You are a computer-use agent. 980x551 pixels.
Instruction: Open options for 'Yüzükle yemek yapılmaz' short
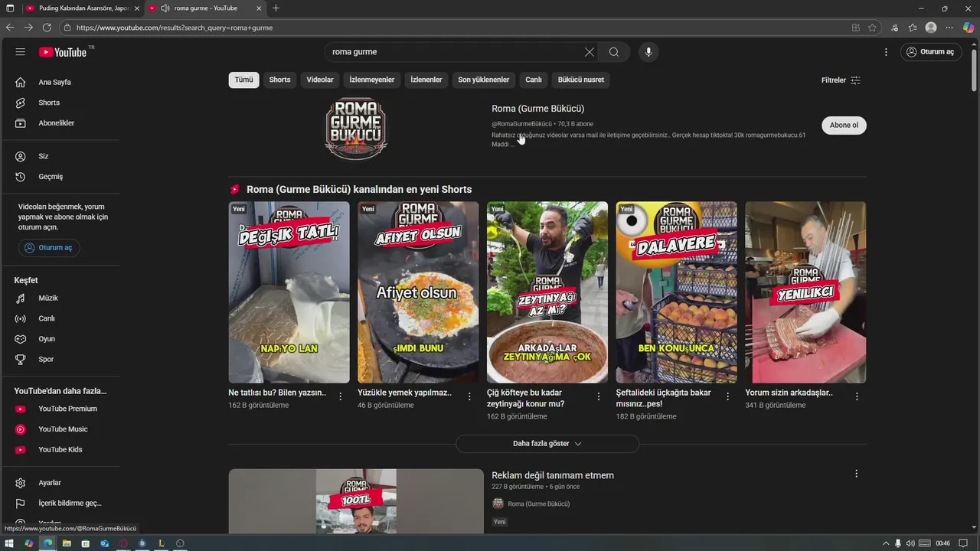469,396
